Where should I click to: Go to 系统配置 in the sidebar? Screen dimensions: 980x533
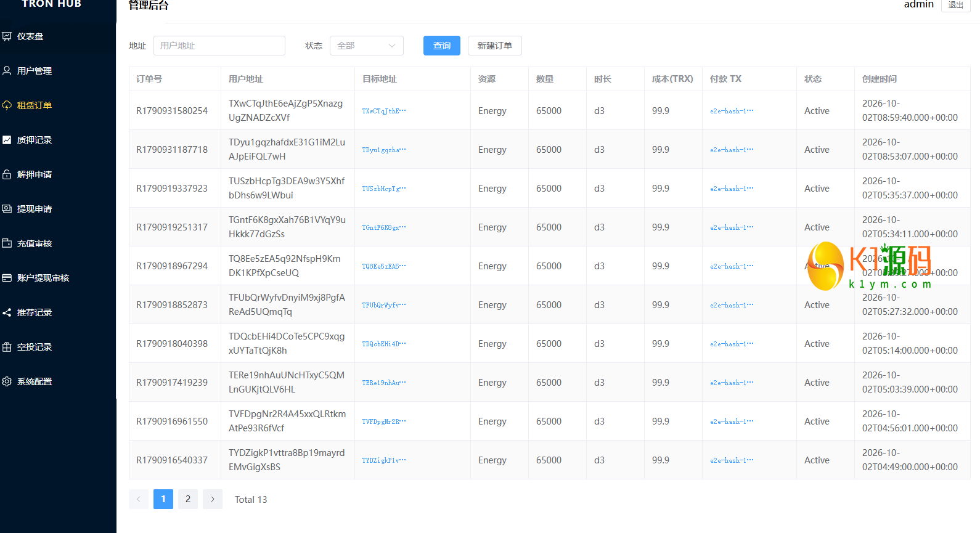(58, 381)
